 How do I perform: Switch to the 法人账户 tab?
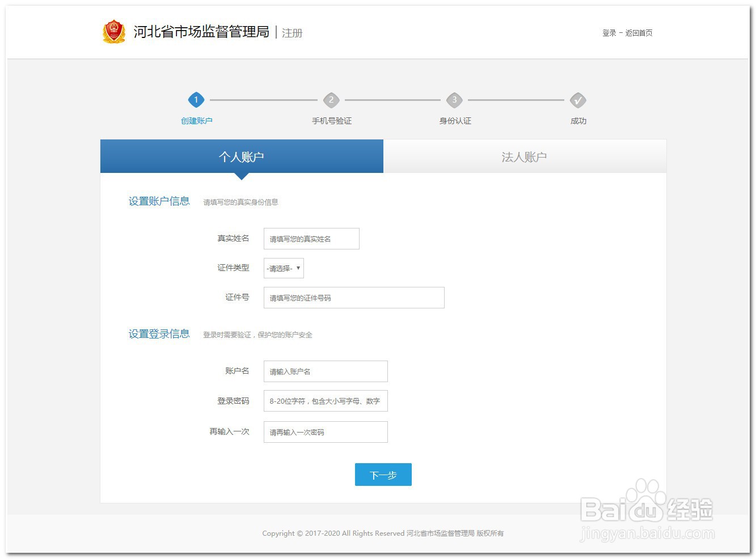524,156
